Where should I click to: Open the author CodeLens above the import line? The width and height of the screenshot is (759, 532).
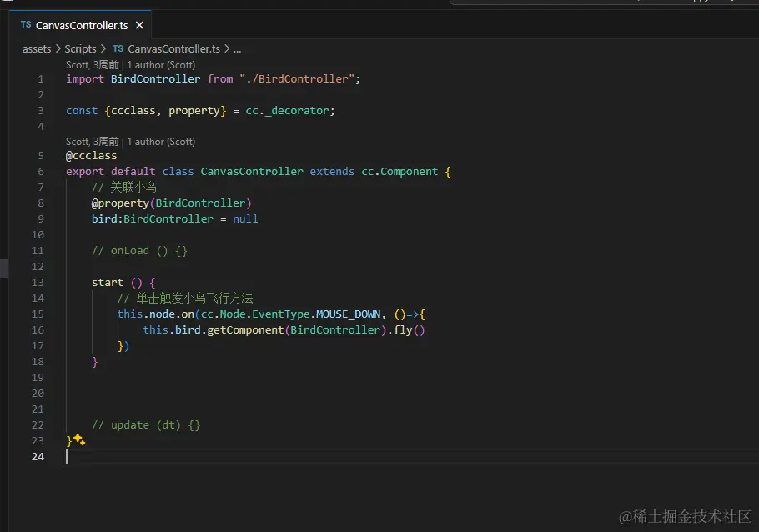click(131, 65)
